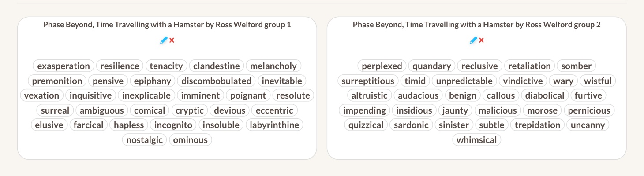Open the 'Phase Beyond' group 1 title
The width and height of the screenshot is (644, 176).
pyautogui.click(x=167, y=25)
